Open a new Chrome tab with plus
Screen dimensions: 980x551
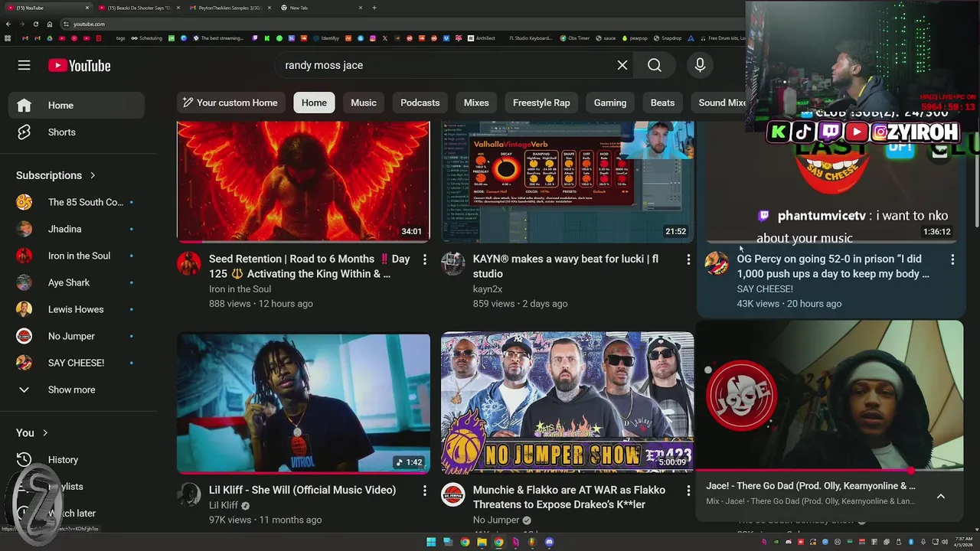[x=374, y=8]
